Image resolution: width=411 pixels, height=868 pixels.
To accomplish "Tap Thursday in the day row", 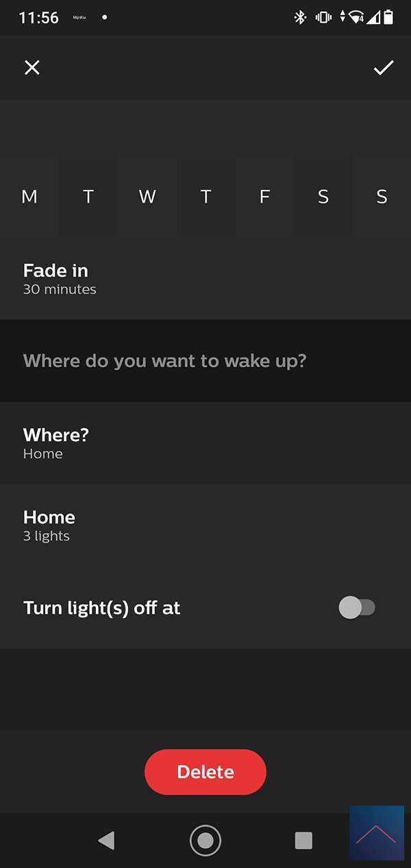I will point(206,197).
